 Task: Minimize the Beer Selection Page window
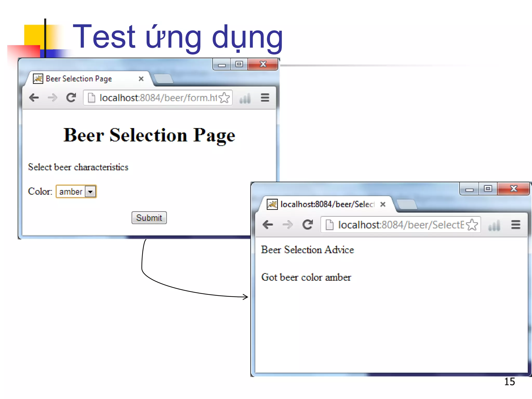coord(222,64)
